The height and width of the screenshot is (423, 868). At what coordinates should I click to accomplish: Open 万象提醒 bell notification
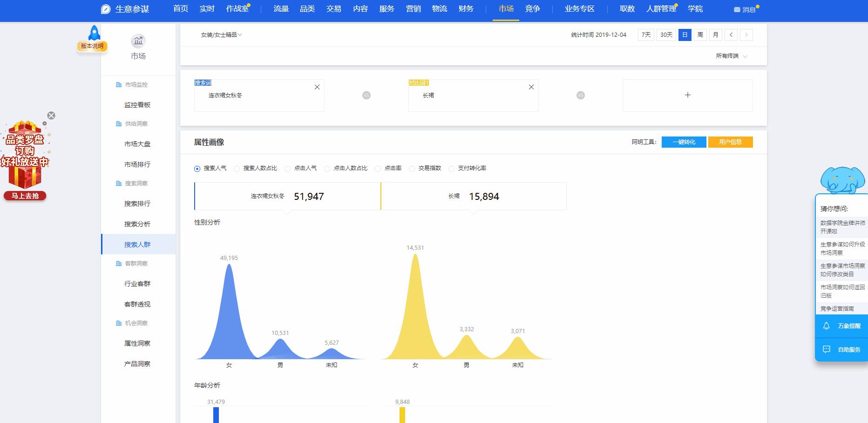[x=827, y=326]
